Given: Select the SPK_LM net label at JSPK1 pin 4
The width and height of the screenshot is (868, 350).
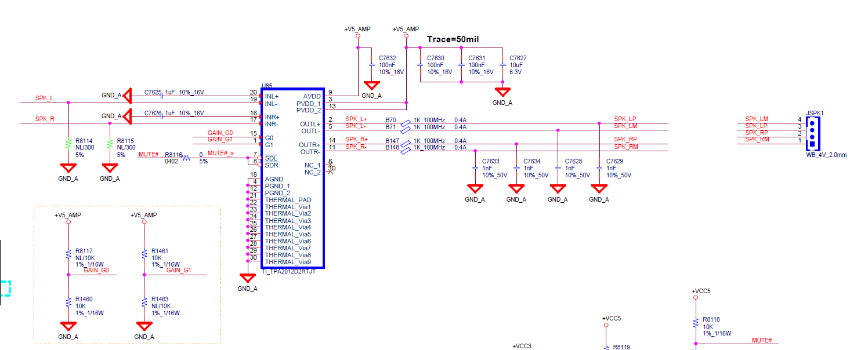Looking at the screenshot, I should pos(757,119).
